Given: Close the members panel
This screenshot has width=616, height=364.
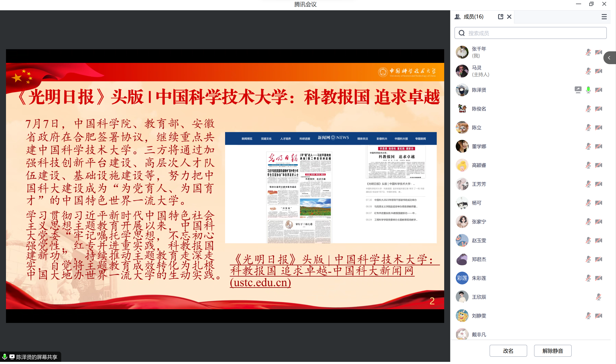Looking at the screenshot, I should coord(509,17).
